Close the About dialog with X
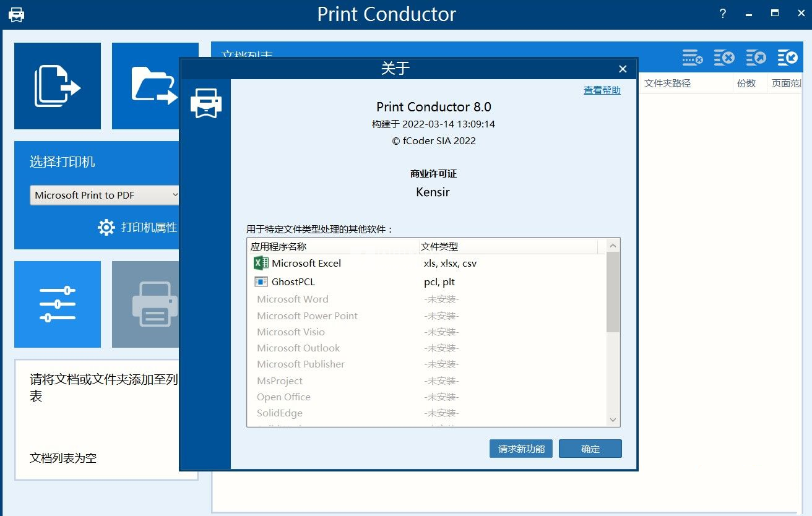 click(623, 69)
